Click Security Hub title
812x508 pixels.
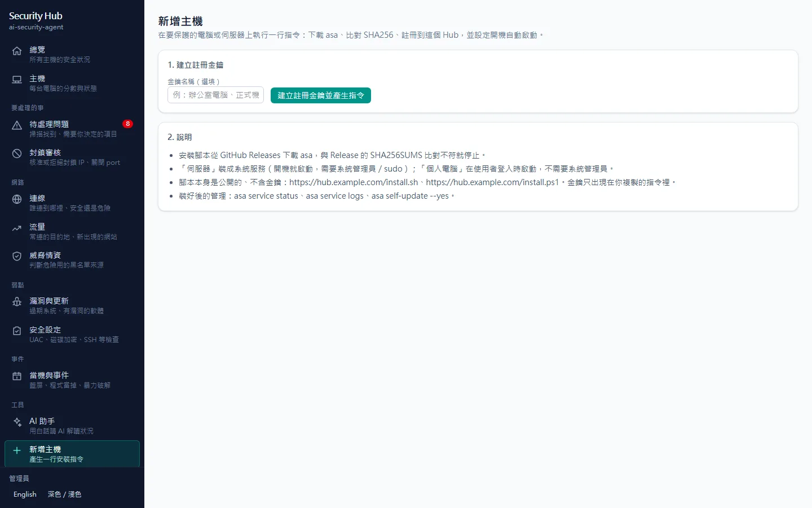(36, 16)
